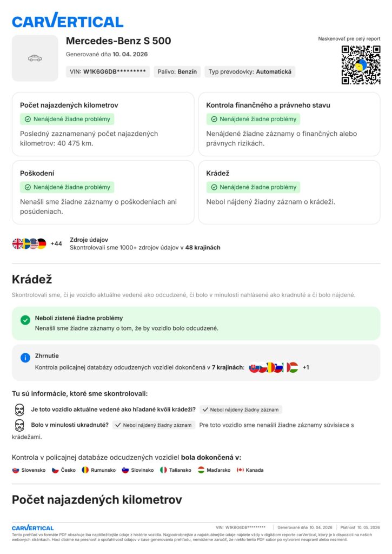
Task: Click the Kanada flag icon
Action: click(240, 470)
